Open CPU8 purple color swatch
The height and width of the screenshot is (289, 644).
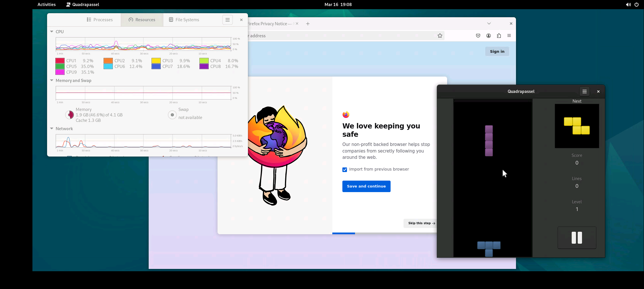(x=204, y=67)
